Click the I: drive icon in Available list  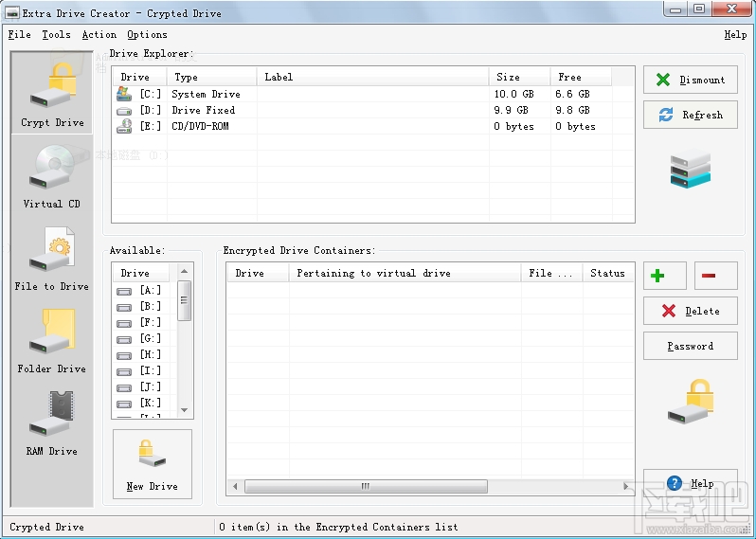[x=124, y=371]
